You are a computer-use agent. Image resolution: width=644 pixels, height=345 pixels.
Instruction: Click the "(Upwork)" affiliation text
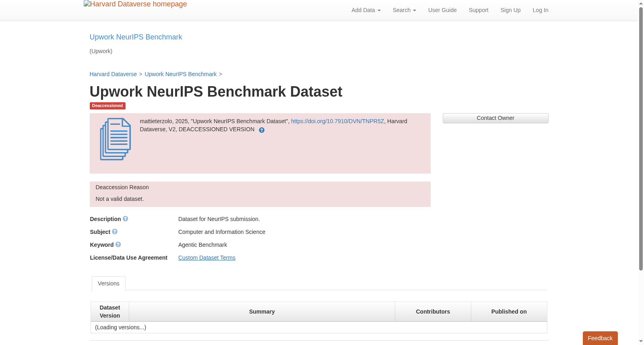[x=101, y=51]
